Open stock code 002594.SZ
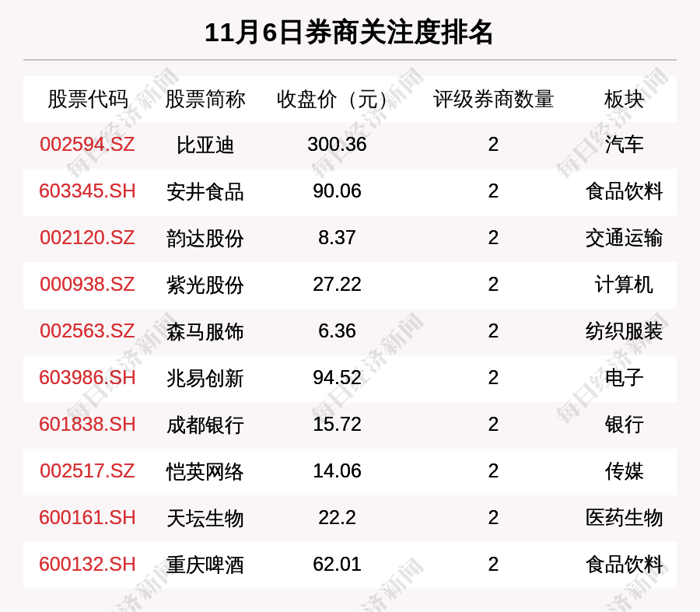 click(x=87, y=145)
